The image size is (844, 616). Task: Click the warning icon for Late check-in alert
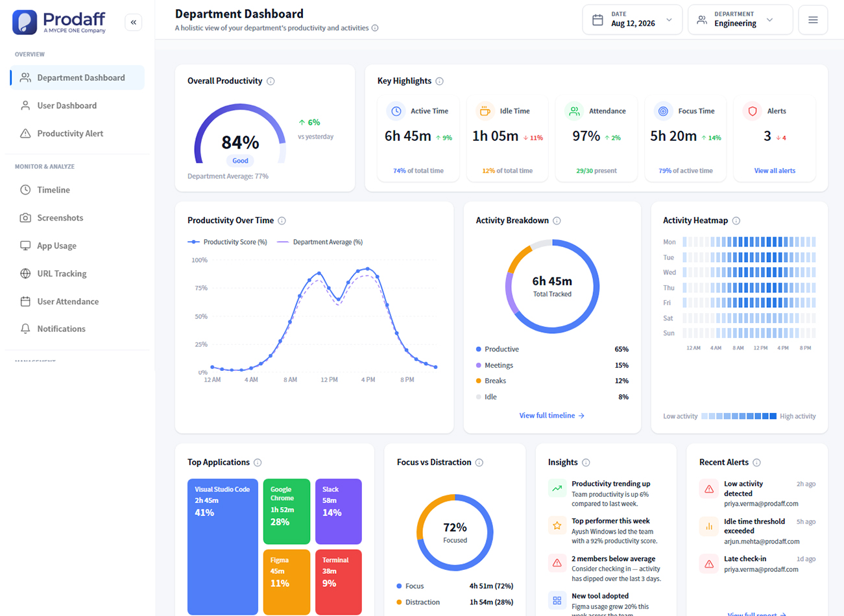coord(708,564)
